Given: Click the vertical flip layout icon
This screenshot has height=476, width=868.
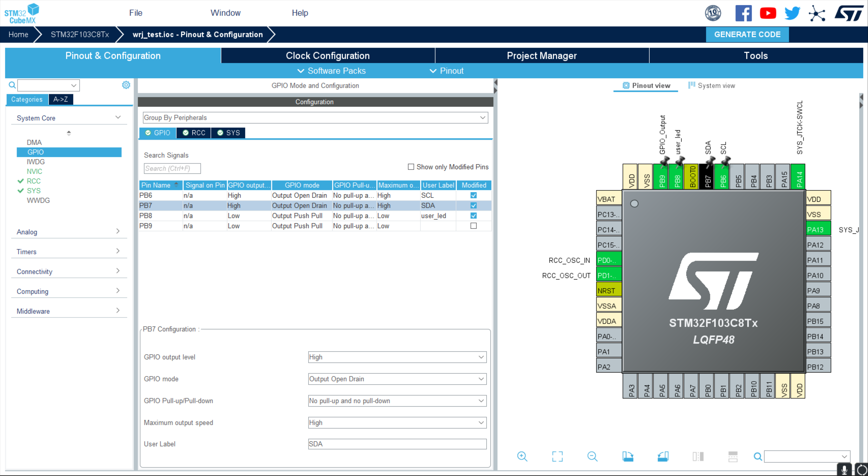Looking at the screenshot, I should coord(698,456).
